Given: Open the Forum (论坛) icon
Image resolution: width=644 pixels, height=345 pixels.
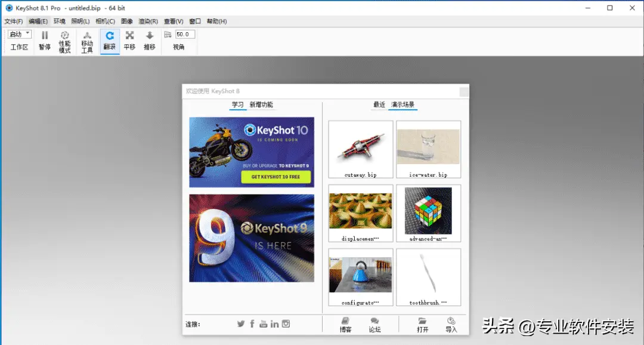Looking at the screenshot, I should [x=374, y=321].
